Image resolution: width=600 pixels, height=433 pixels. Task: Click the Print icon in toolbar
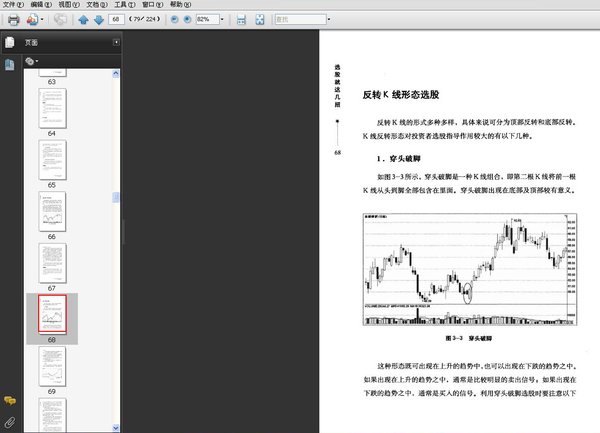[x=14, y=20]
